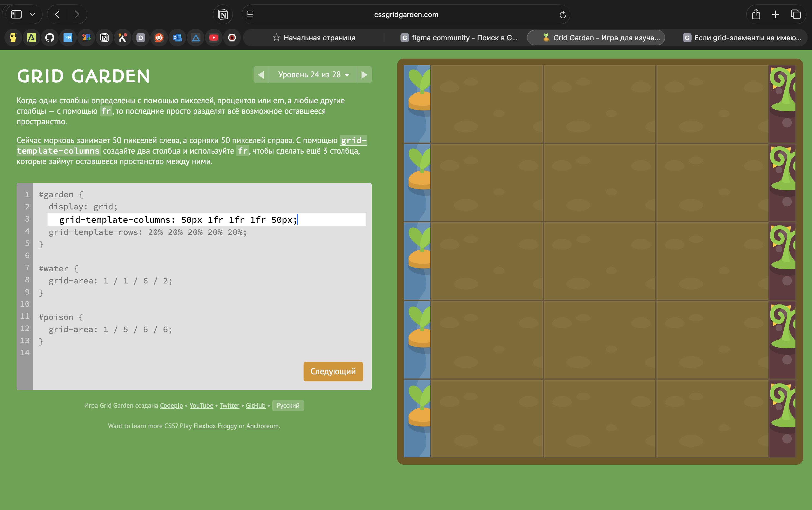812x510 pixels.
Task: Open the YouTube pinned tab
Action: coord(213,38)
